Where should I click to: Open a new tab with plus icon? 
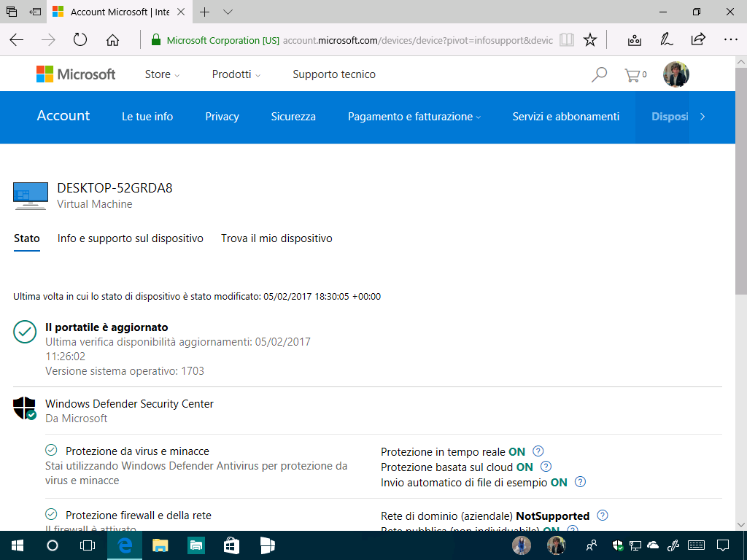click(x=204, y=12)
